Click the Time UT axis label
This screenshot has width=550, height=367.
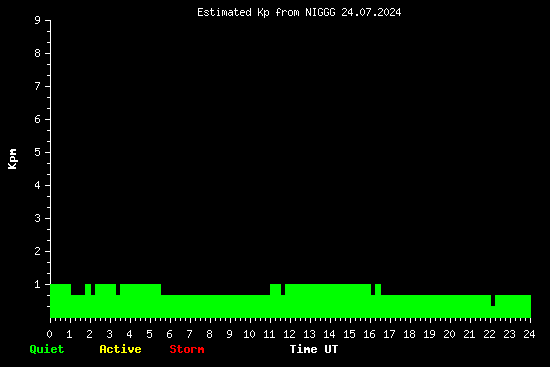(x=314, y=349)
